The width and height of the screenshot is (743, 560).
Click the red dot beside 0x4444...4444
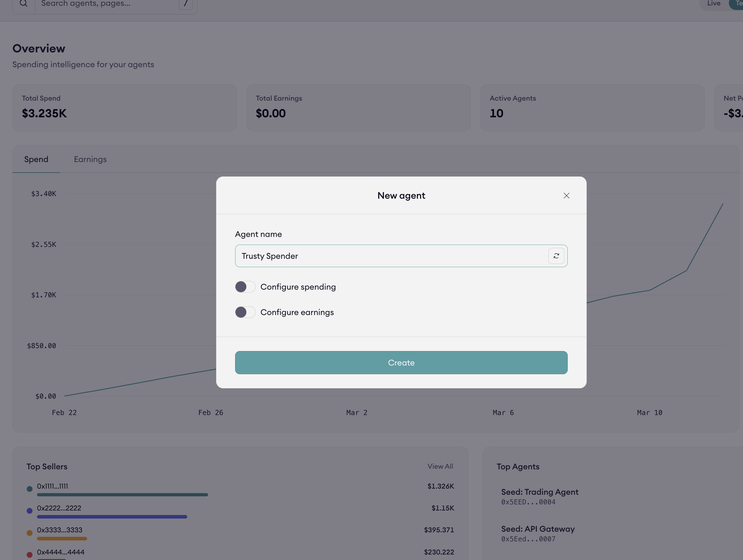coord(30,555)
